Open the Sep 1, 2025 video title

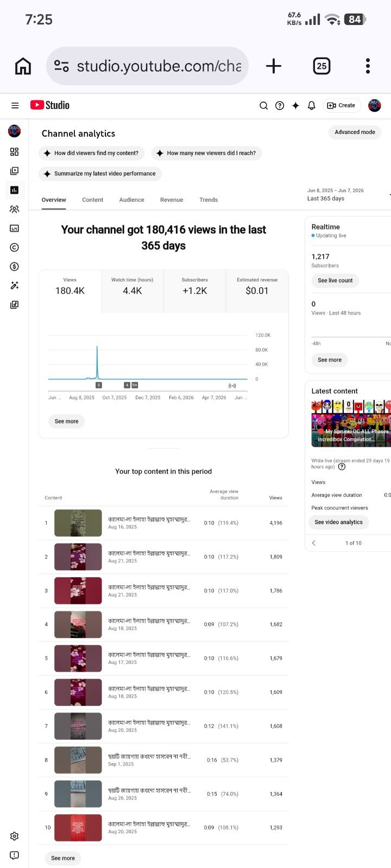[149, 756]
